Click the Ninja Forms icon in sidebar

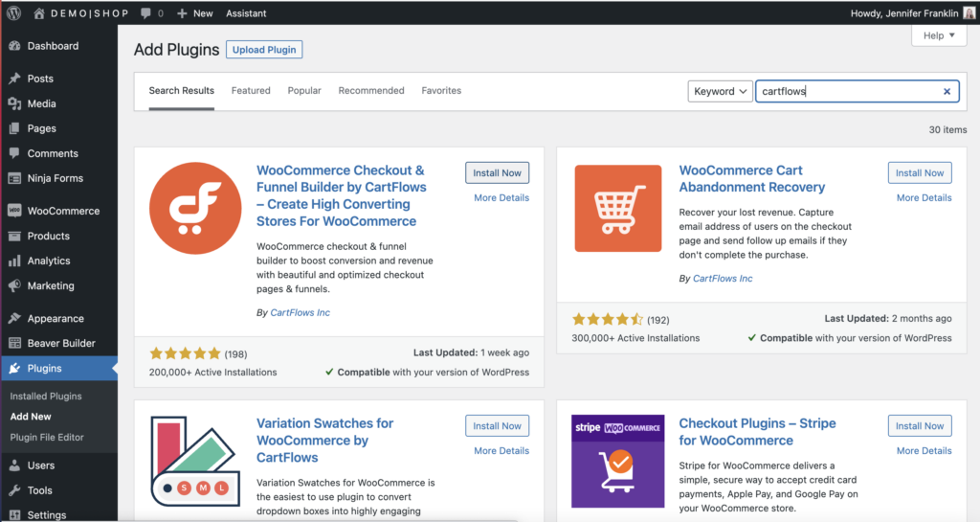click(14, 178)
